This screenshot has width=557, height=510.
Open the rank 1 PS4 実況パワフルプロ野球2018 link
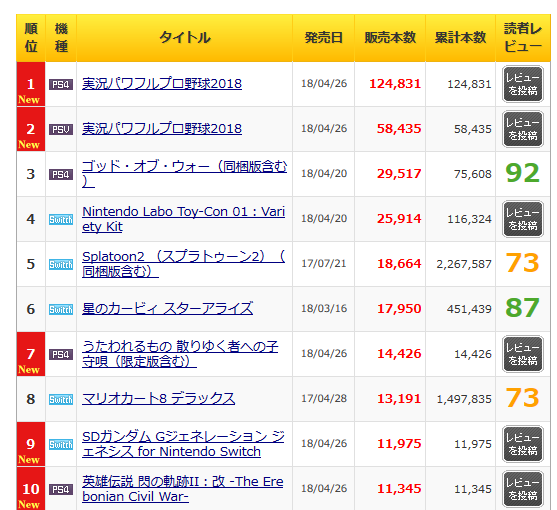[x=162, y=84]
